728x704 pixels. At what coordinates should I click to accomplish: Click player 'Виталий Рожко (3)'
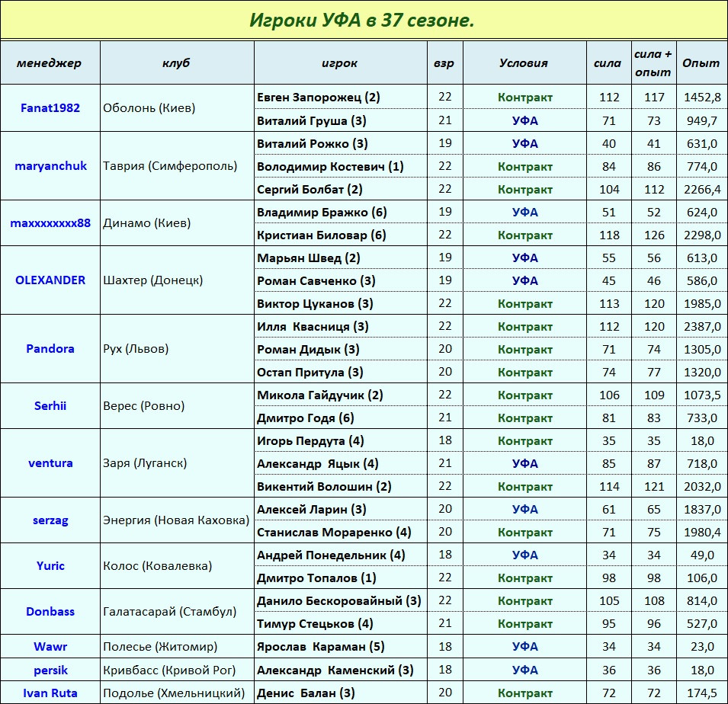(313, 144)
